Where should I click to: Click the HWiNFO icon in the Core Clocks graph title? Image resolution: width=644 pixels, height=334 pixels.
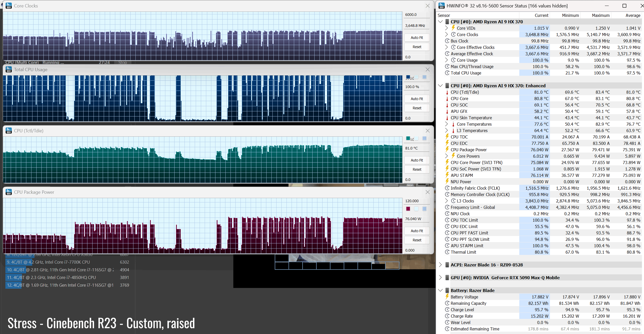(9, 6)
